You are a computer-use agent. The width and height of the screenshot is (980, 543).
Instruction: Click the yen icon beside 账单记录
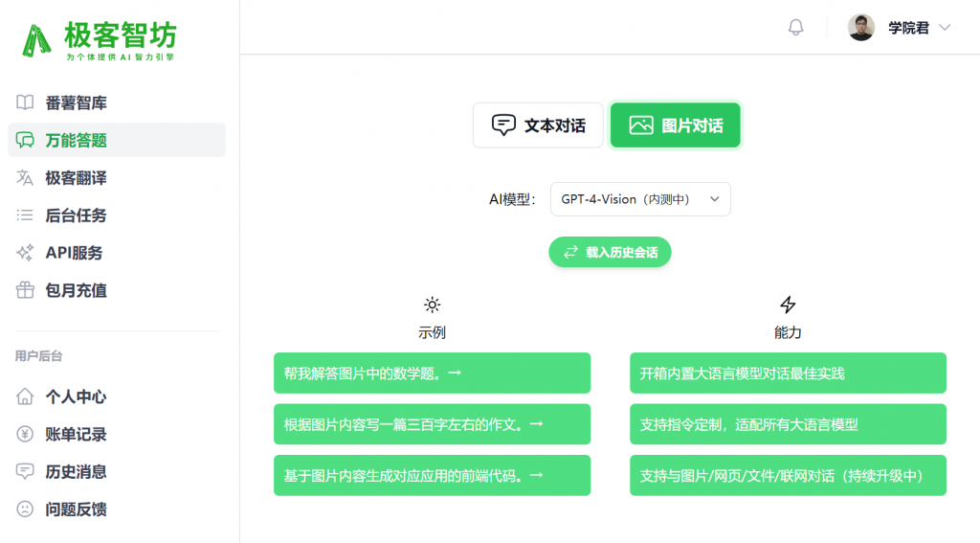click(x=25, y=434)
